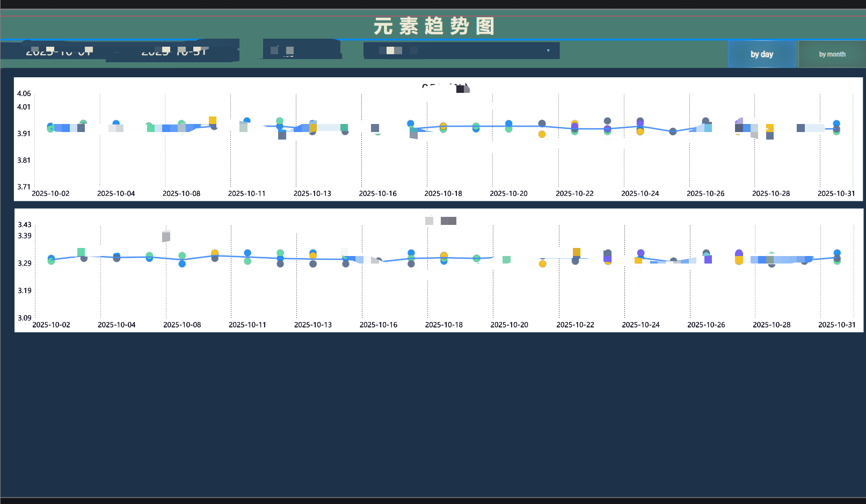
Task: Toggle the upper chart legend marker
Action: [462, 89]
